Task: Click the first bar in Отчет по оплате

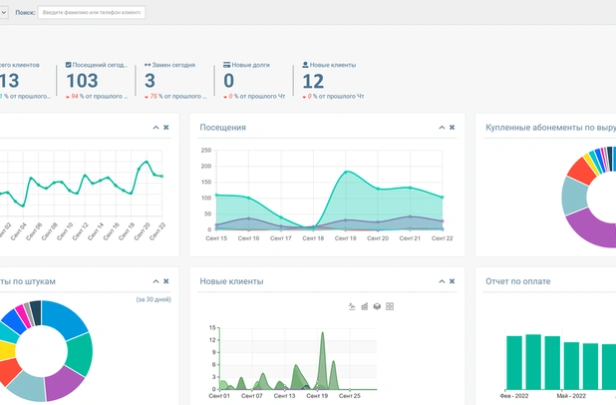Action: tap(514, 361)
